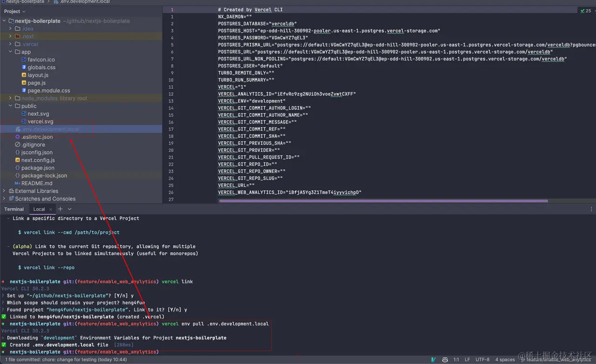596x364 pixels.
Task: Expand the .vercel folder
Action: tap(10, 44)
